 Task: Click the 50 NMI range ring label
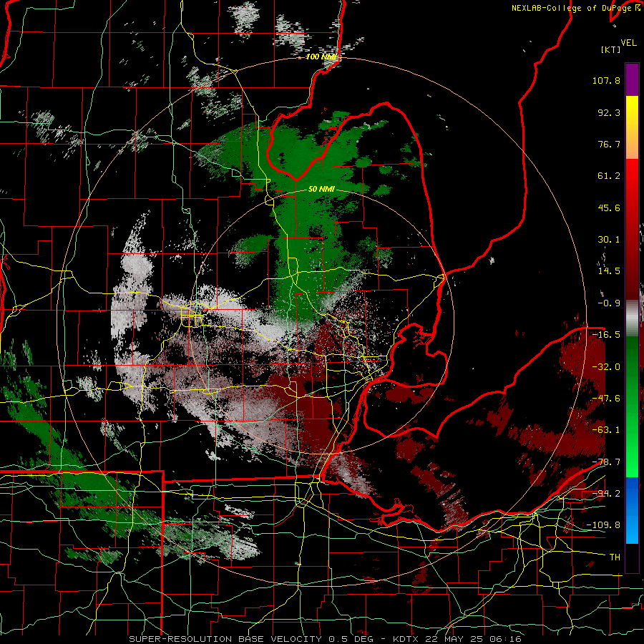[x=321, y=190]
